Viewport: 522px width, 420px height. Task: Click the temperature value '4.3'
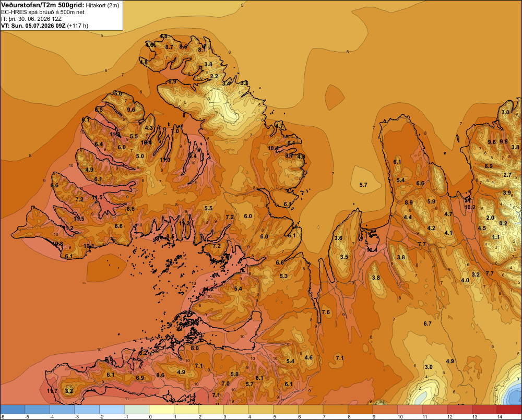click(x=149, y=128)
